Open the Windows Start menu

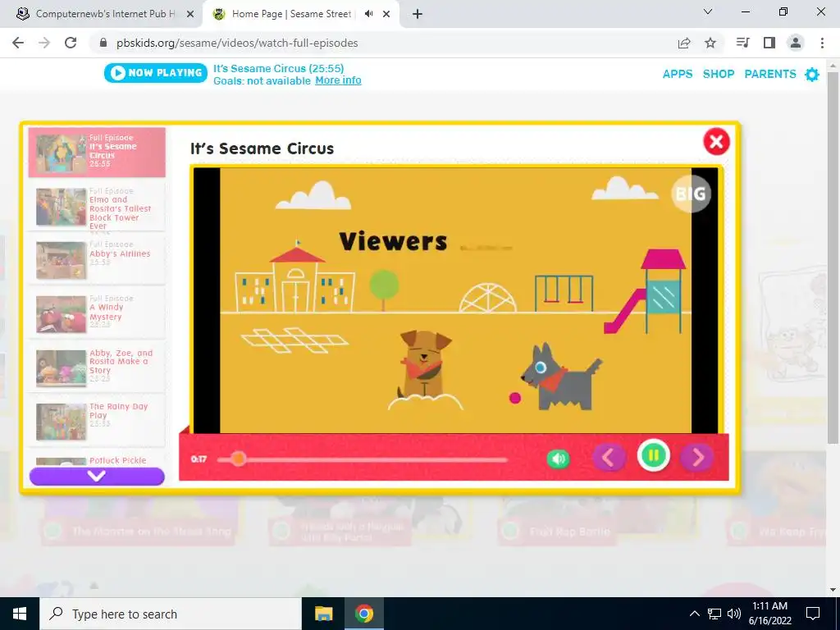pos(20,614)
